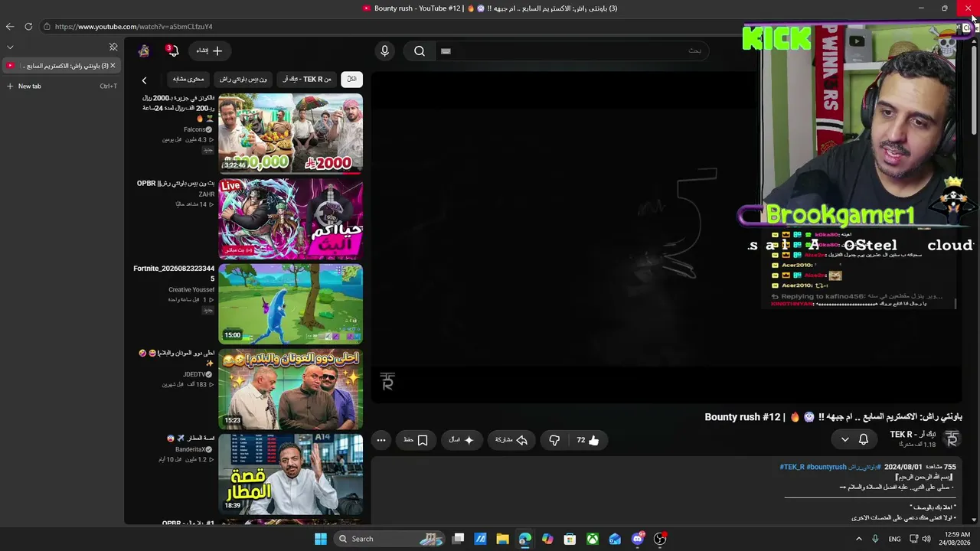Click the video player area

(x=667, y=236)
